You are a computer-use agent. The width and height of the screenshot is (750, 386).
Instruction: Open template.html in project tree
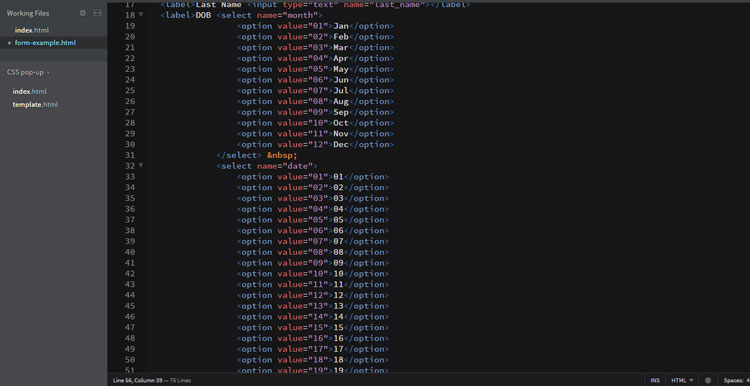tap(35, 104)
